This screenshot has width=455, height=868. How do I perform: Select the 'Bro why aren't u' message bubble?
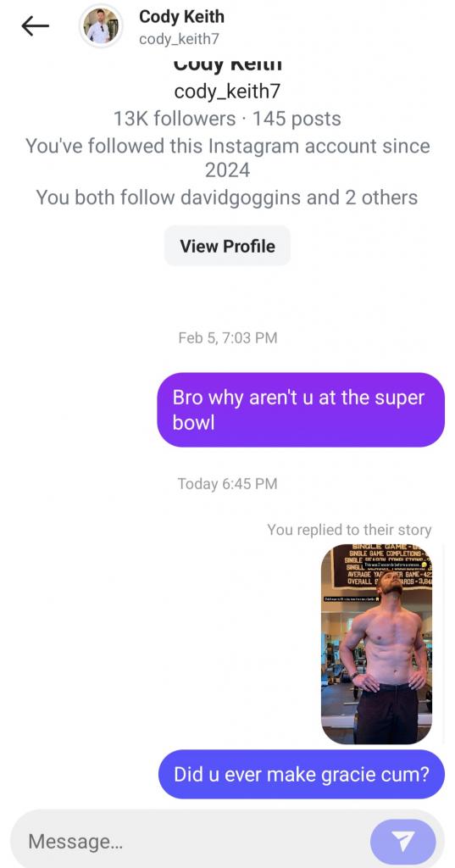pyautogui.click(x=301, y=409)
